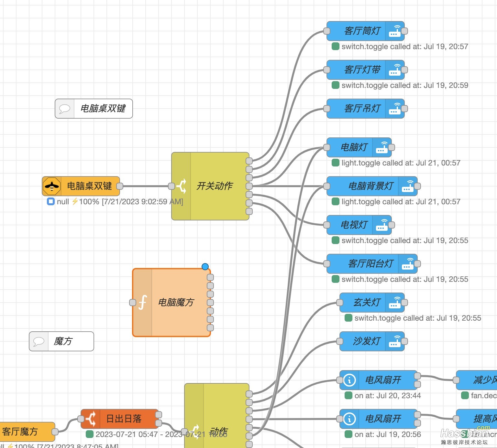This screenshot has height=448, width=497.
Task: Select the partially visible 减少 node at right
Action: 477,380
